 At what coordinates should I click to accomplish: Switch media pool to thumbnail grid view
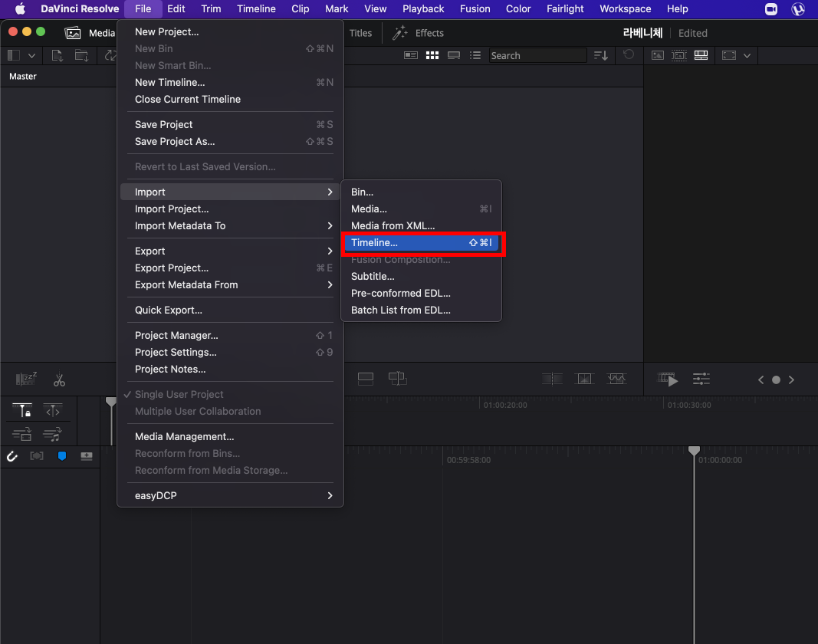pos(432,55)
